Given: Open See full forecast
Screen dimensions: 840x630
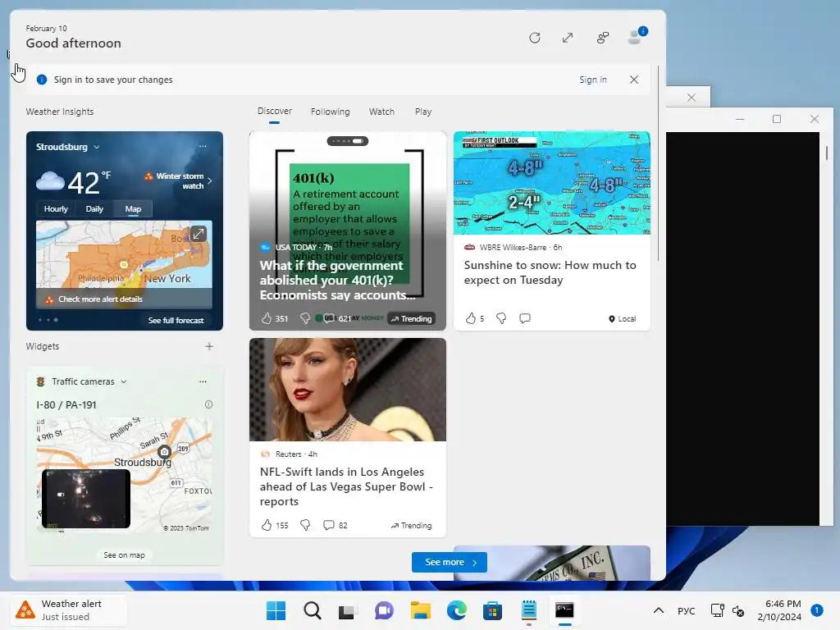Looking at the screenshot, I should click(176, 321).
